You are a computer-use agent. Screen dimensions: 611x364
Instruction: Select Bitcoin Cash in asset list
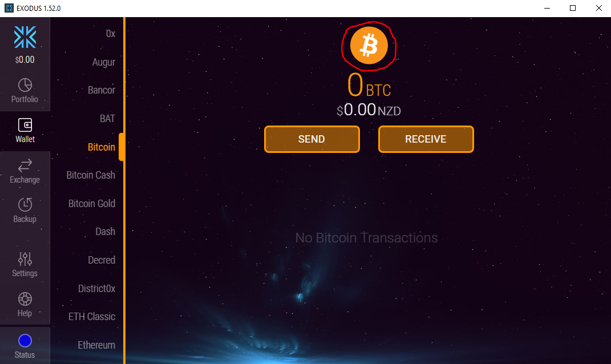pyautogui.click(x=91, y=175)
